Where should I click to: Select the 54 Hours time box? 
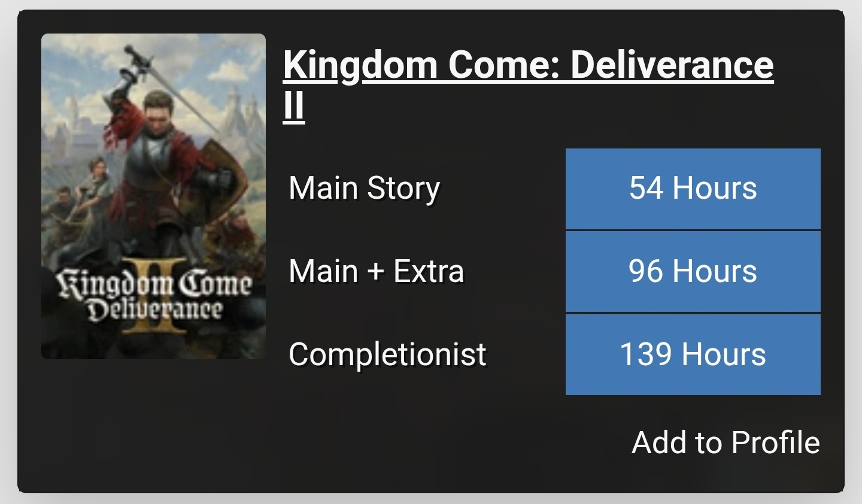[x=693, y=189]
